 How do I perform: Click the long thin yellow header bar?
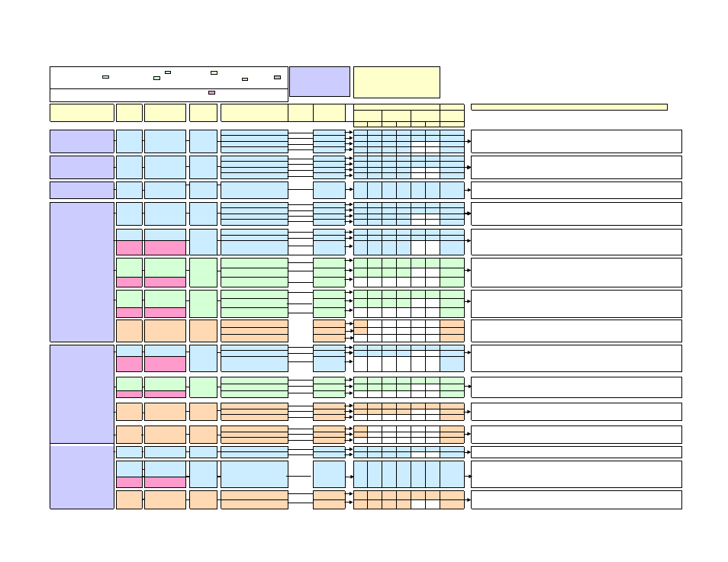coord(569,108)
